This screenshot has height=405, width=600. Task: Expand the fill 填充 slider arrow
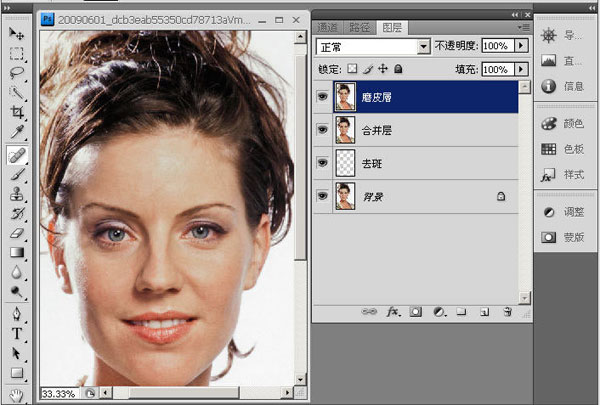pyautogui.click(x=521, y=69)
